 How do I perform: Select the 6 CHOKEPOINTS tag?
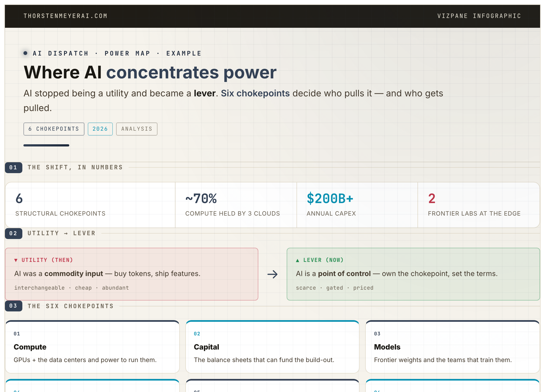click(54, 129)
